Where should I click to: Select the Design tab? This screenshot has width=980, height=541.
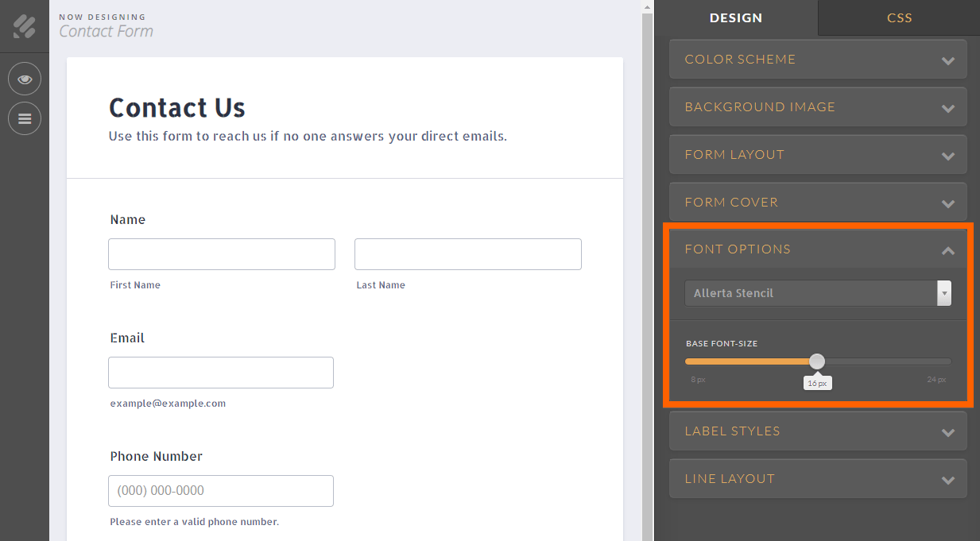(735, 17)
